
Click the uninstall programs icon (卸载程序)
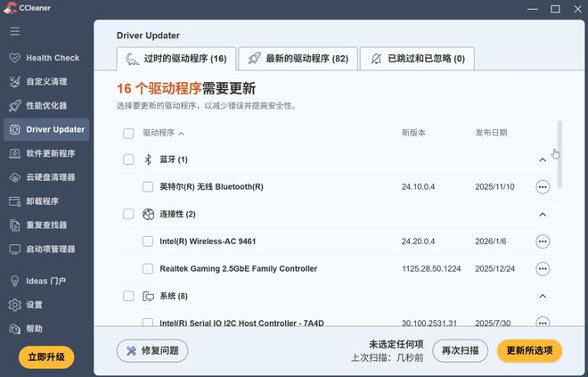pos(15,201)
